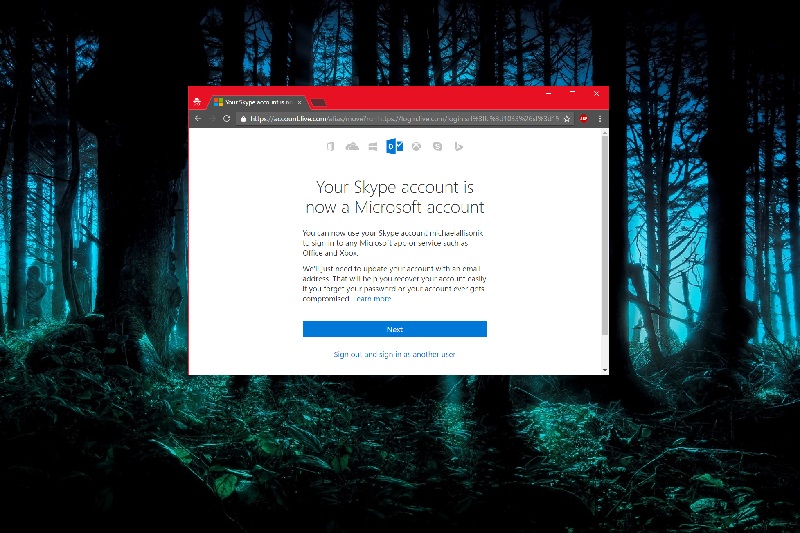Screen dimensions: 800x533
Task: Maximize the Chrome window
Action: pyautogui.click(x=572, y=93)
